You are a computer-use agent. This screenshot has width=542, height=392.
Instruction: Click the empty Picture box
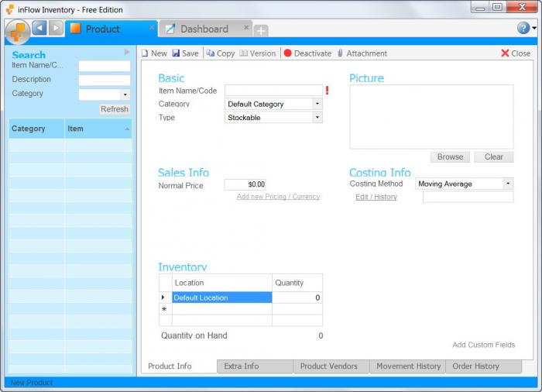click(x=431, y=117)
